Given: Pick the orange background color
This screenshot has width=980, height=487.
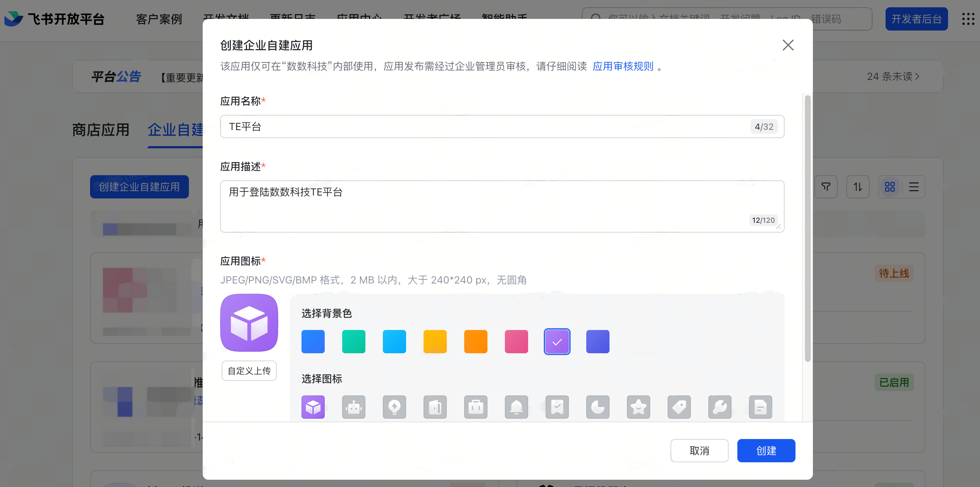Looking at the screenshot, I should [x=475, y=342].
